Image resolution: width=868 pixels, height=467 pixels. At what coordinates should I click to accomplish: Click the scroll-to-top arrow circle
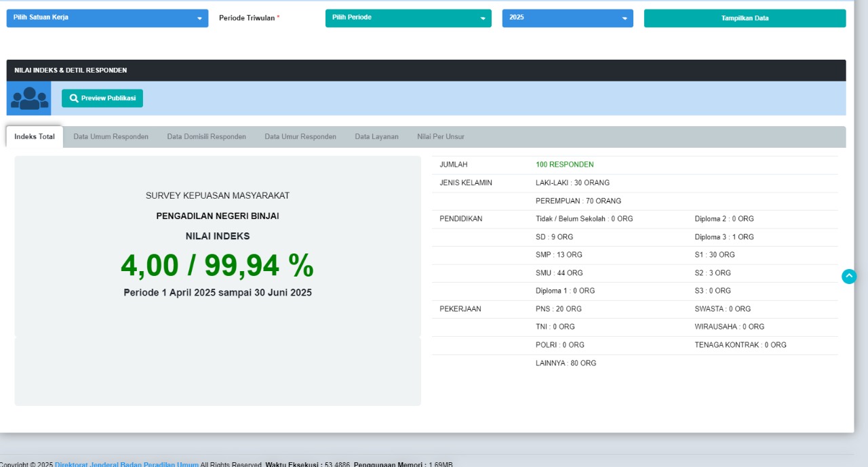click(x=849, y=277)
